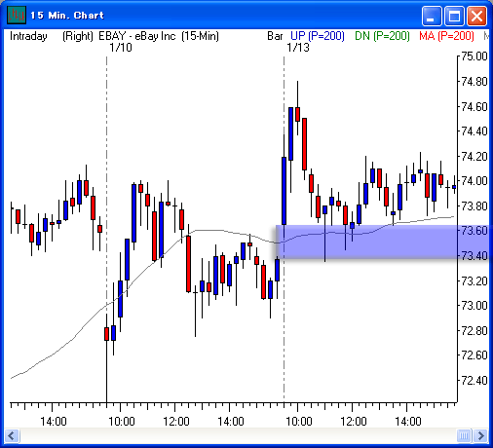Click the 75.00 price axis label
This screenshot has width=493, height=448.
tap(474, 56)
